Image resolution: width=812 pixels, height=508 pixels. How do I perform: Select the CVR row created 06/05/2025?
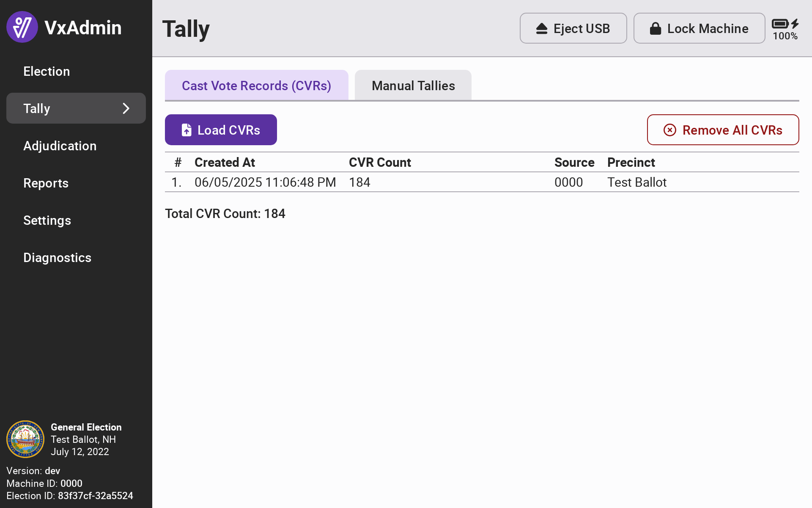pyautogui.click(x=265, y=182)
